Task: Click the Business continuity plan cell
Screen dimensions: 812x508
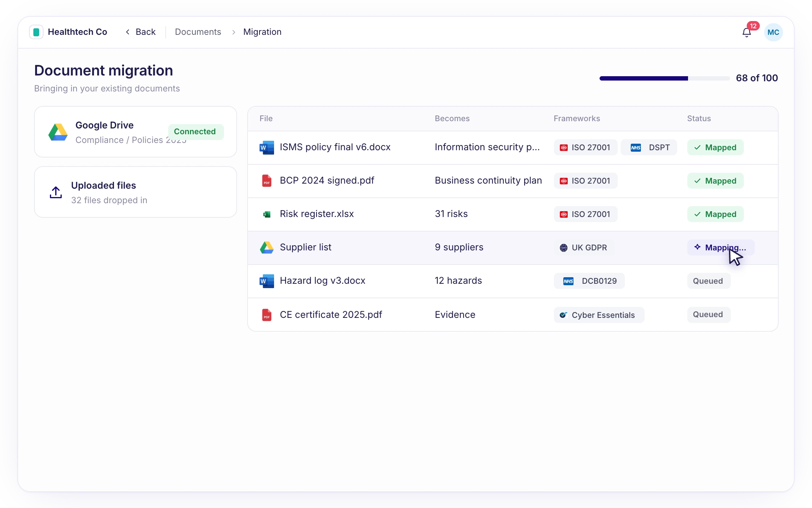Action: 488,180
